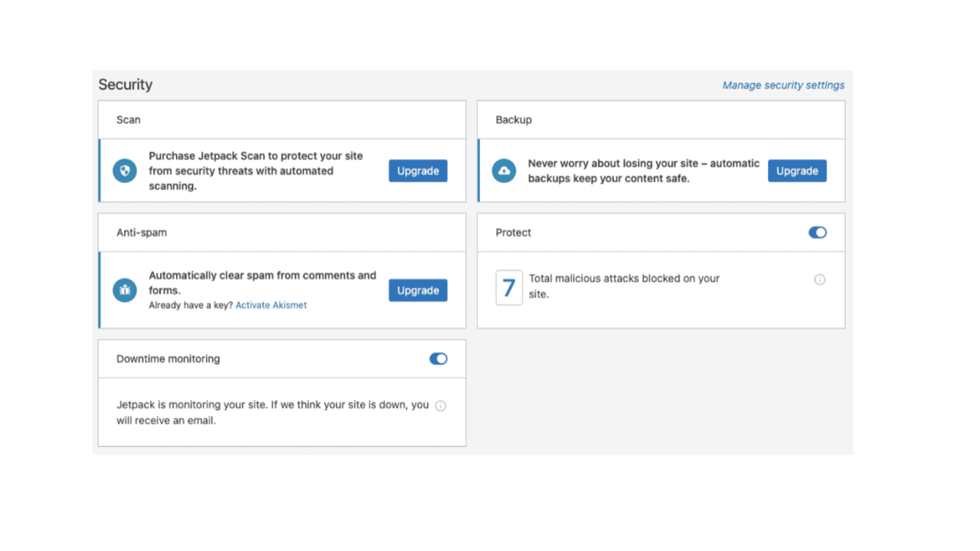
Task: Click the Scan shield icon
Action: [125, 171]
